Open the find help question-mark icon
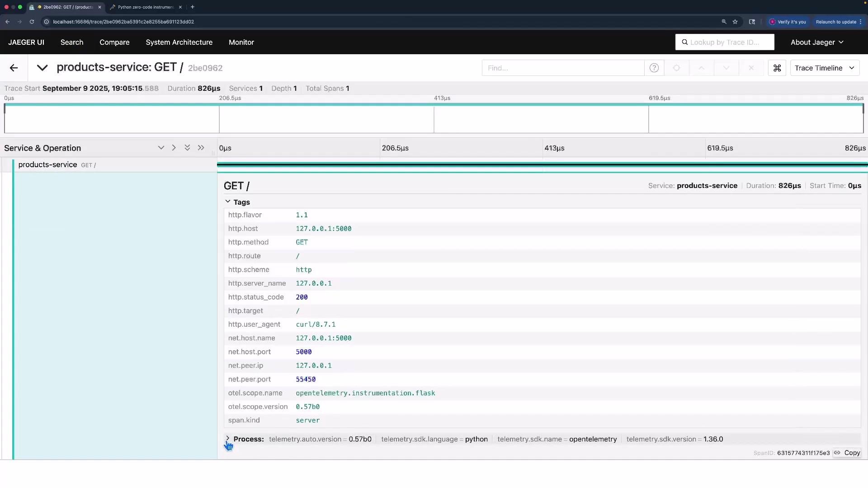Viewport: 868px width, 488px height. 654,68
